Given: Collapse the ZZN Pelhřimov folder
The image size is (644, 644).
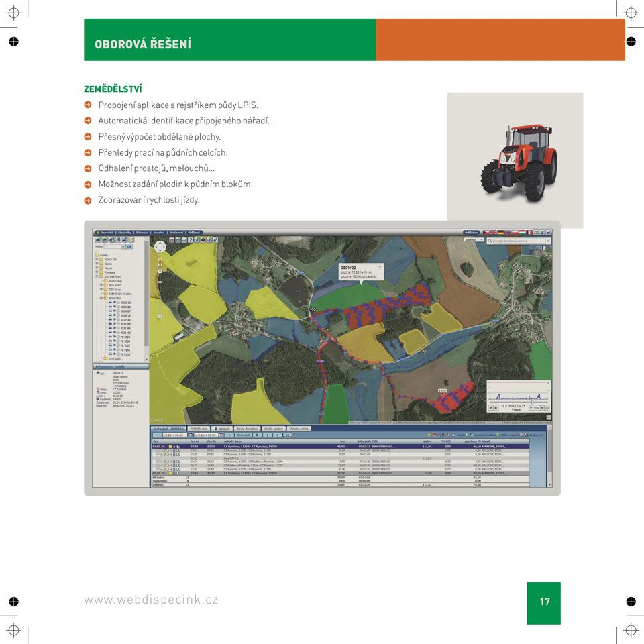Looking at the screenshot, I should point(97,276).
